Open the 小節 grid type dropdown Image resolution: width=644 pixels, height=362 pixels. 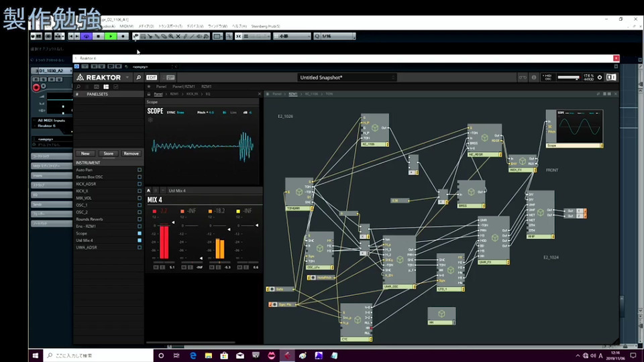pos(292,36)
